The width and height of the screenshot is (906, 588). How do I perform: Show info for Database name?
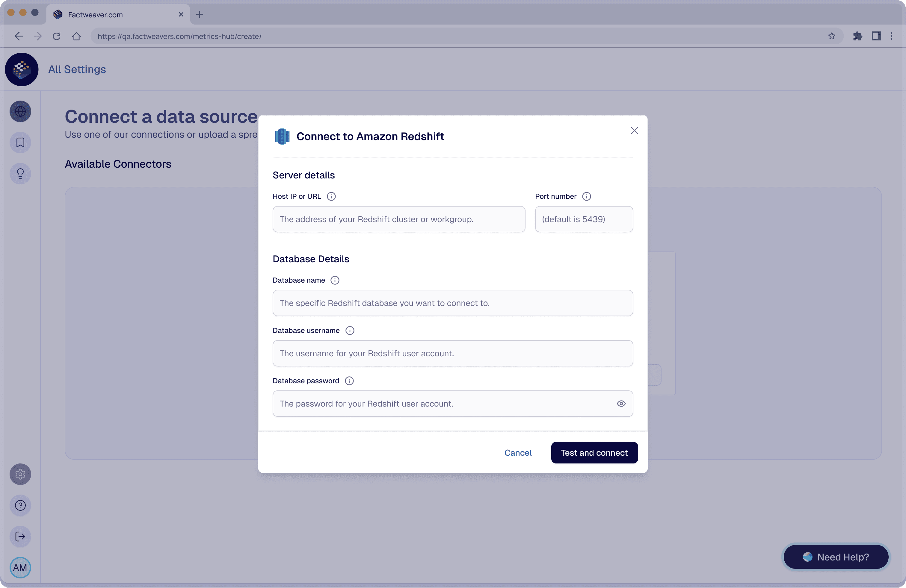[335, 280]
